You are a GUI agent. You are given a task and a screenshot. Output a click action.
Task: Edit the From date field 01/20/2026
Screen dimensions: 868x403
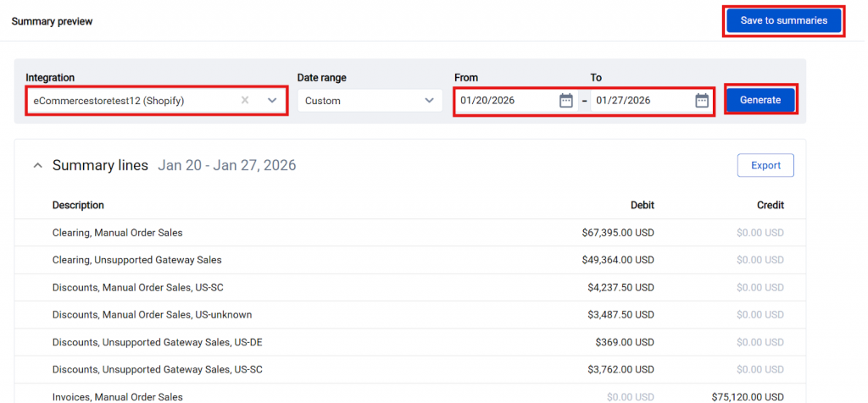[505, 101]
